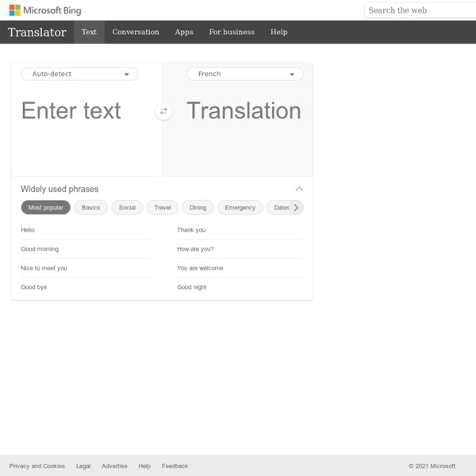
Task: Choose the phrase Good night
Action: pyautogui.click(x=238, y=287)
